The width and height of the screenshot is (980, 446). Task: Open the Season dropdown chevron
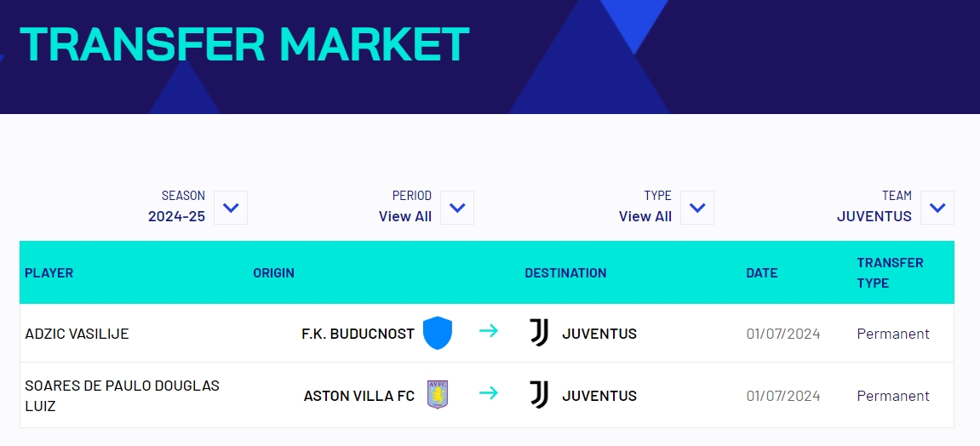pos(231,208)
